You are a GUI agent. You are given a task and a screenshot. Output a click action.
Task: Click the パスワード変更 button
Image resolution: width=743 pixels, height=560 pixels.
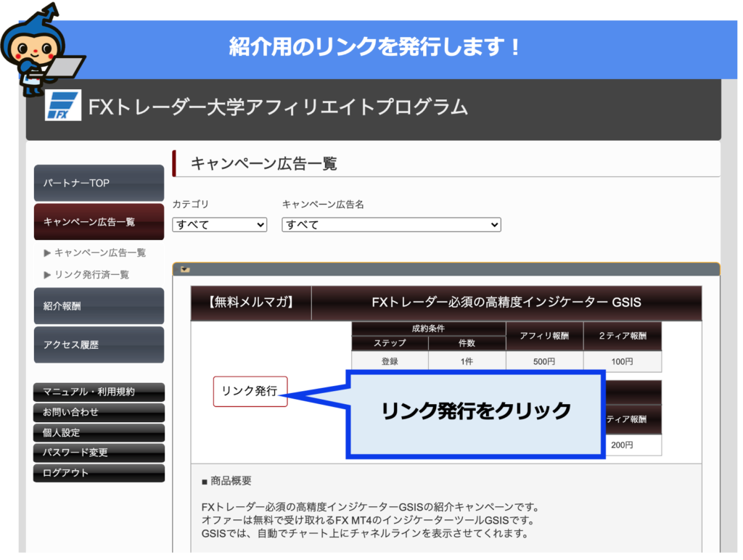point(99,453)
